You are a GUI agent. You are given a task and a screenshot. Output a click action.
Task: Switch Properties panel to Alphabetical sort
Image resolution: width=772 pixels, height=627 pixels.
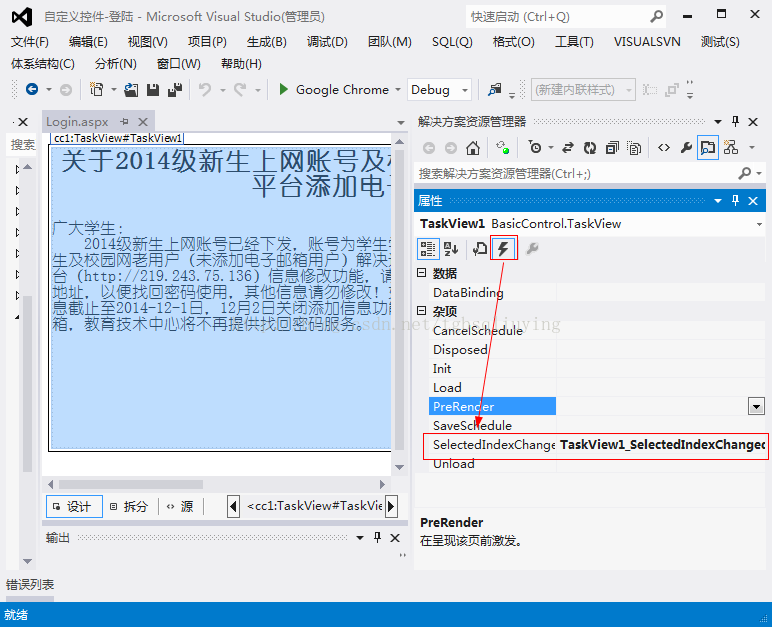click(451, 248)
